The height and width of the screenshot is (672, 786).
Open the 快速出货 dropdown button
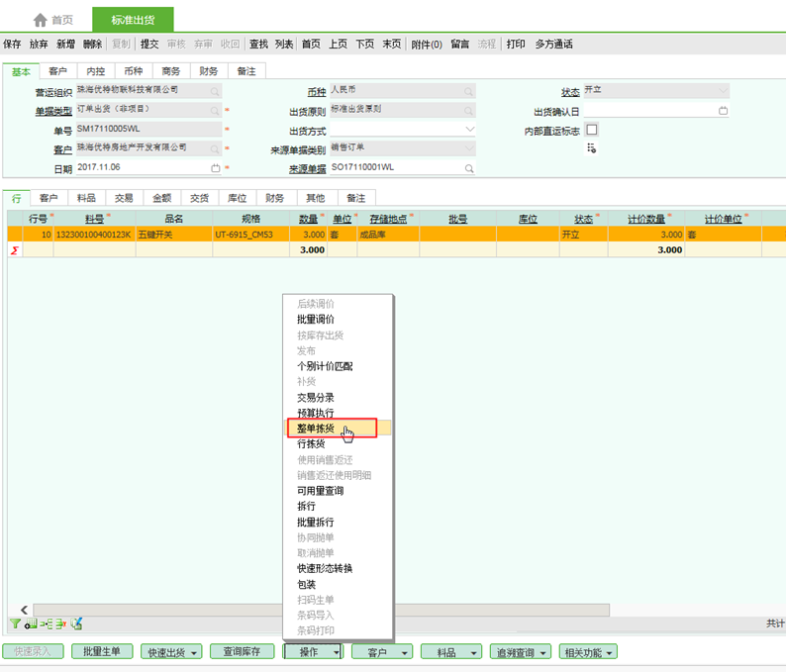(x=173, y=652)
